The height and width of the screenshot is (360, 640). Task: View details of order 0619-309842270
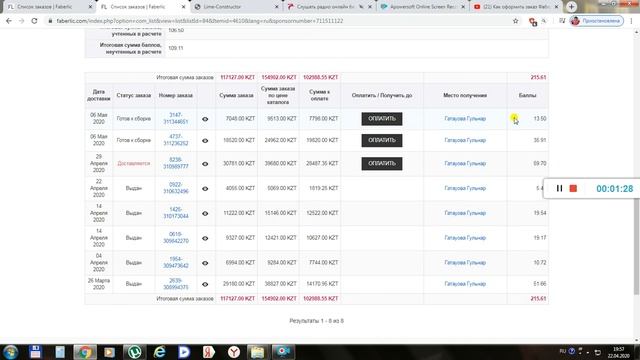coord(205,238)
